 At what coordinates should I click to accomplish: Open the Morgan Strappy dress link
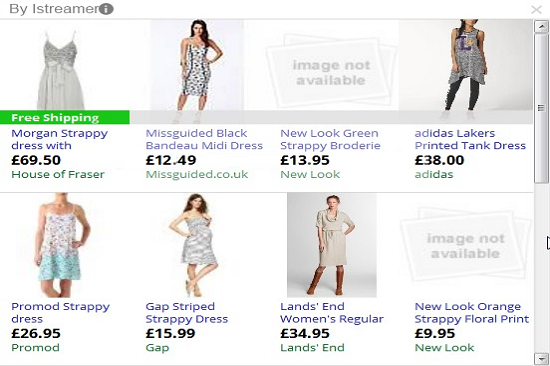click(x=59, y=139)
